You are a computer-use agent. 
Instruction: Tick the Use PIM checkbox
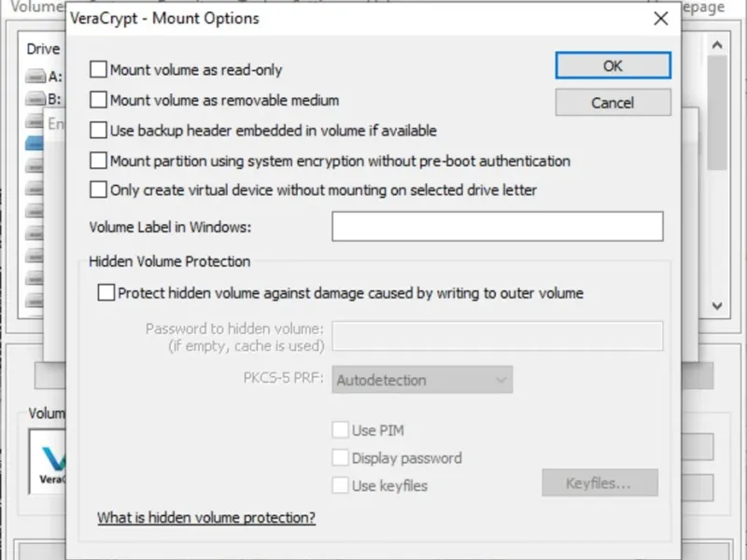coord(341,430)
